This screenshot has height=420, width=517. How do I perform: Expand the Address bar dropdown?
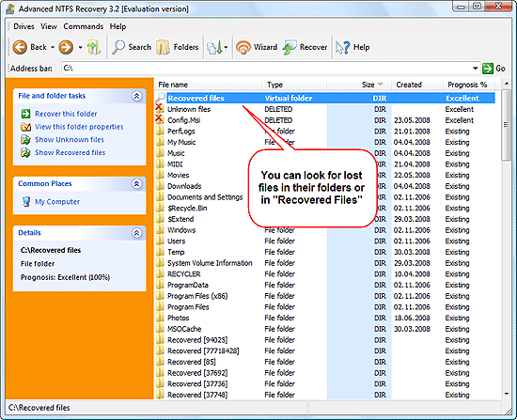tap(475, 69)
